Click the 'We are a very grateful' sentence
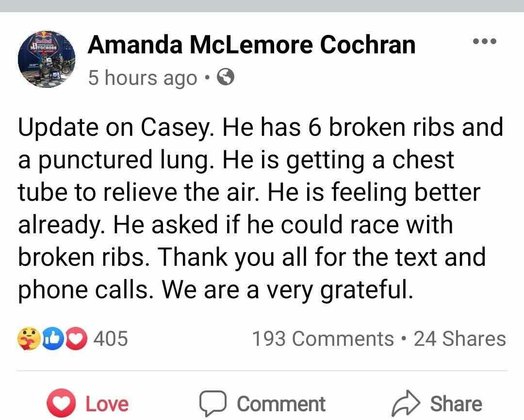Viewport: 524px width, 420px height. [x=287, y=289]
